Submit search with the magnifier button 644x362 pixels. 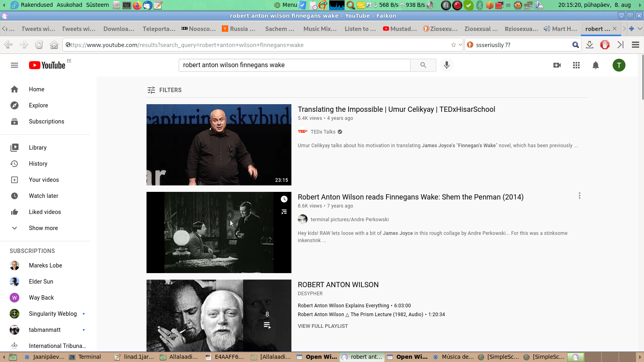423,65
